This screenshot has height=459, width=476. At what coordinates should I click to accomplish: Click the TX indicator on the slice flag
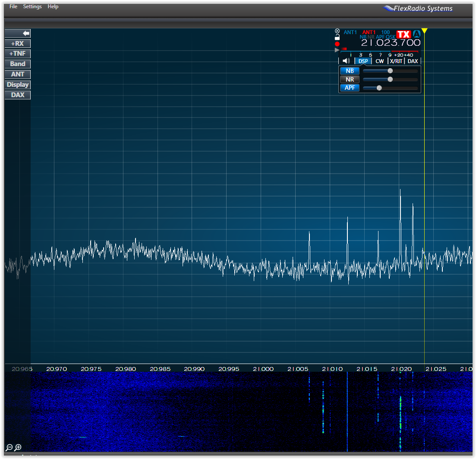point(404,34)
